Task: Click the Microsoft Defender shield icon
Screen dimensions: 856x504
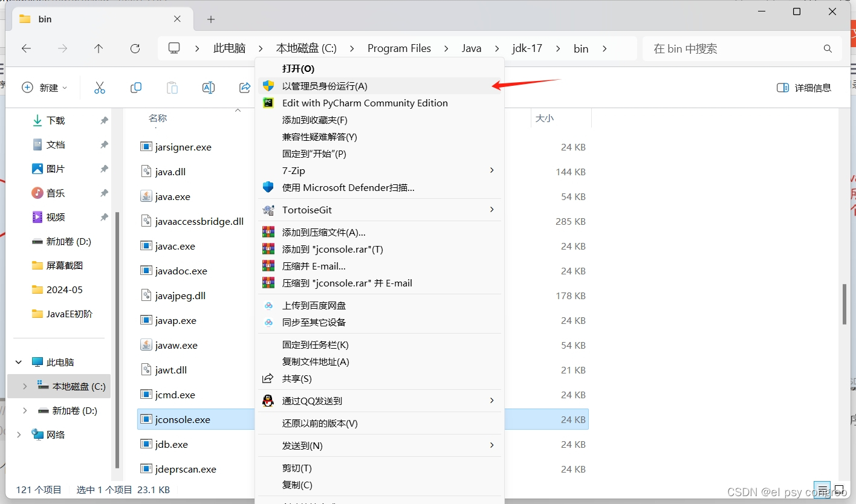Action: point(268,187)
